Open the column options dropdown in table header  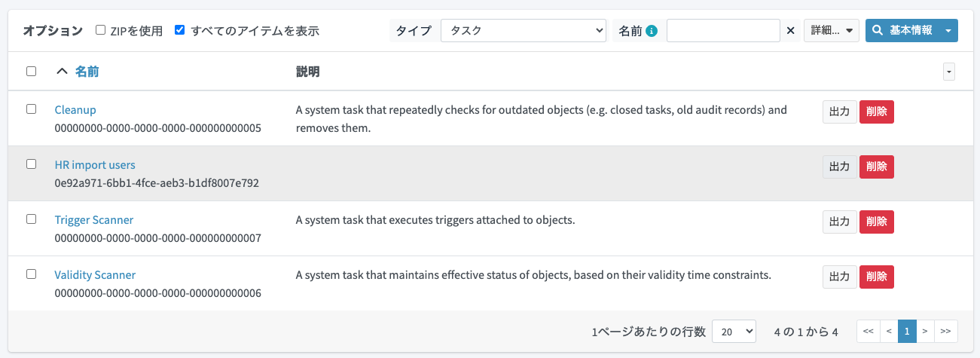pos(949,72)
